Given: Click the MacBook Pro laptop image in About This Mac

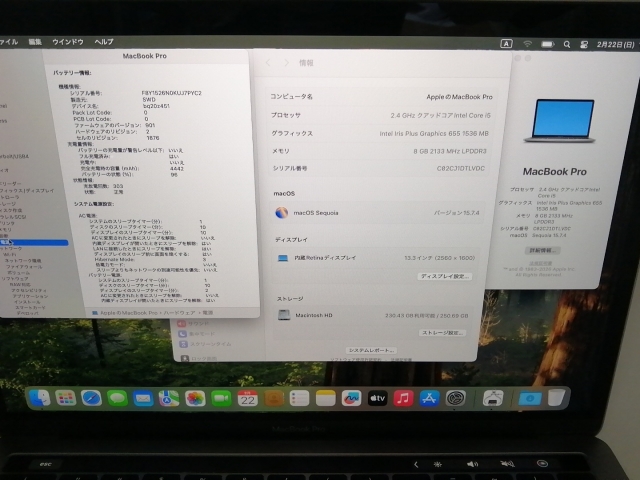Looking at the screenshot, I should (559, 121).
